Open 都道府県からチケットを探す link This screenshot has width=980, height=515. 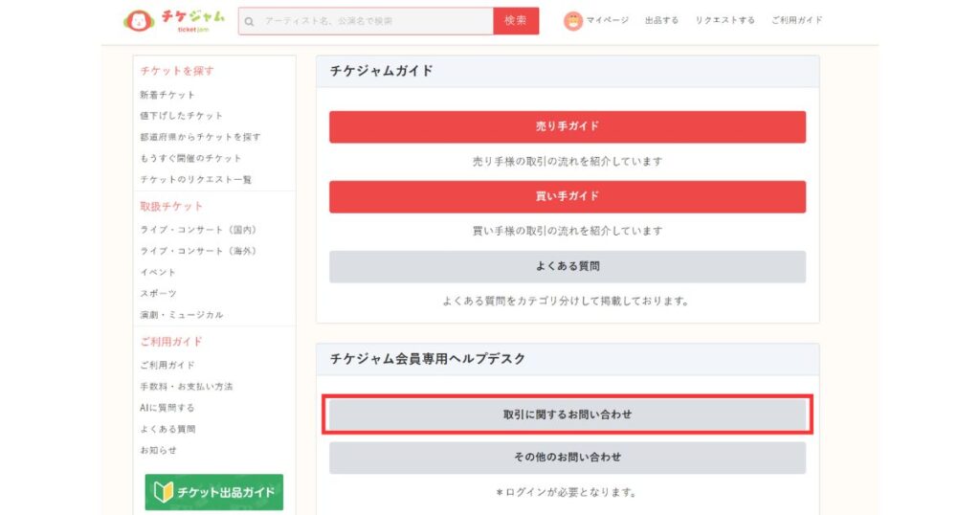point(200,137)
